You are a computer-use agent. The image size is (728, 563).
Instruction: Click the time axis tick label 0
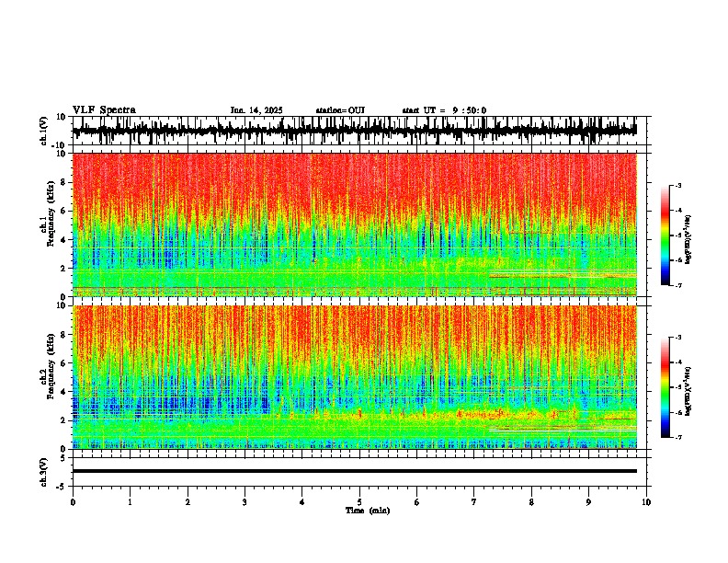click(x=73, y=502)
